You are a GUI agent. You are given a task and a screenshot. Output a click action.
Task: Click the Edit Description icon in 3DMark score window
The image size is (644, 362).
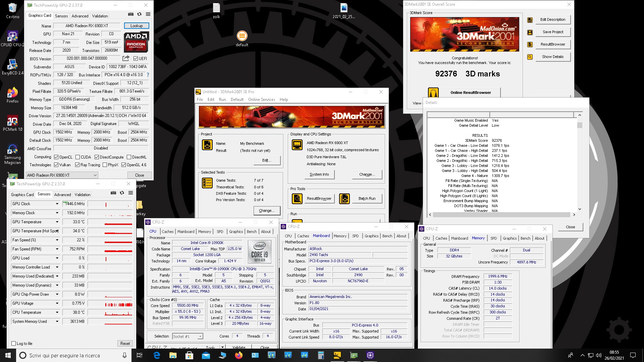point(530,20)
